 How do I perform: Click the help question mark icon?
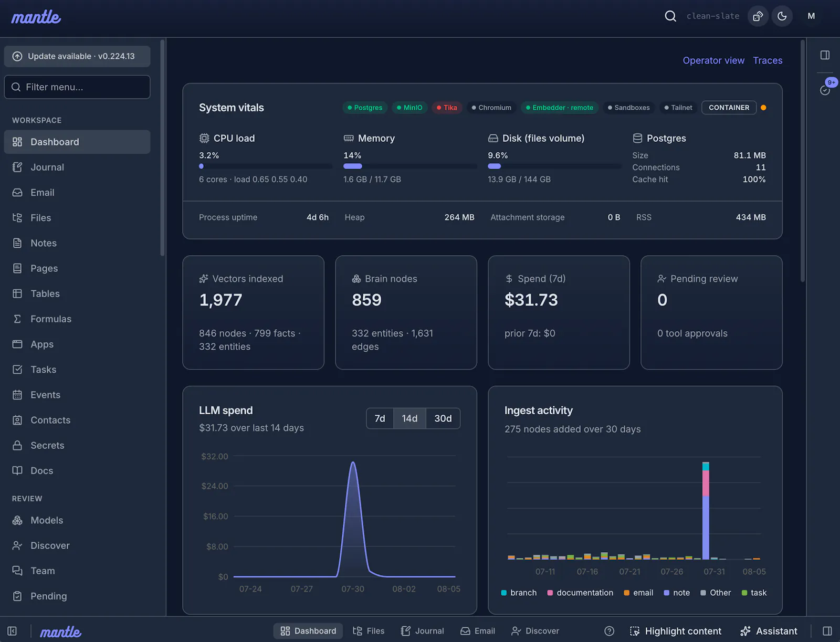coord(609,631)
